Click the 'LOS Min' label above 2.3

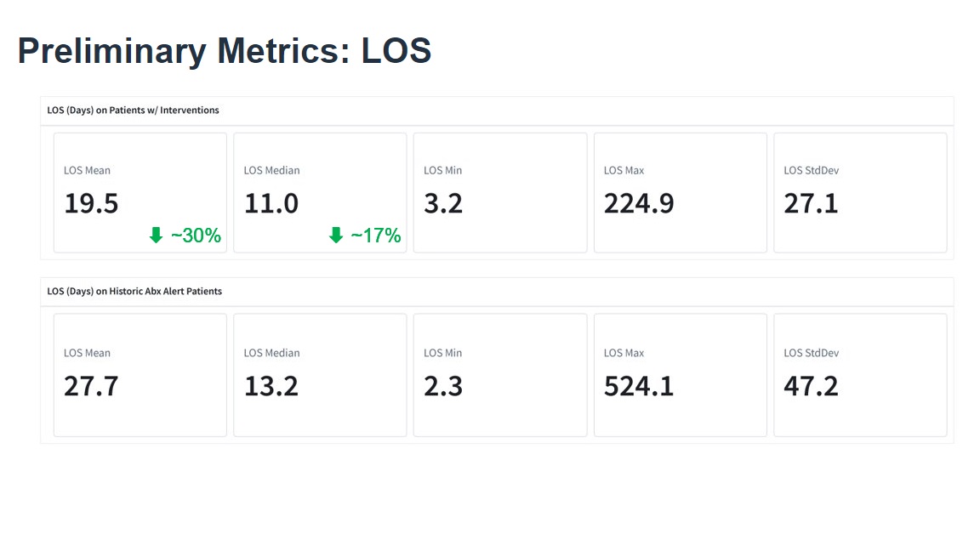[x=442, y=353]
